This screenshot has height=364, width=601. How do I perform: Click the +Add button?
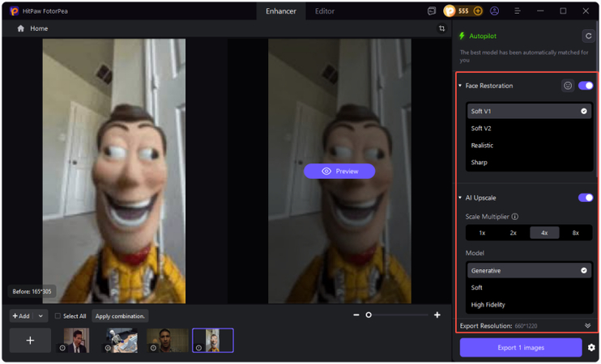[x=21, y=316]
